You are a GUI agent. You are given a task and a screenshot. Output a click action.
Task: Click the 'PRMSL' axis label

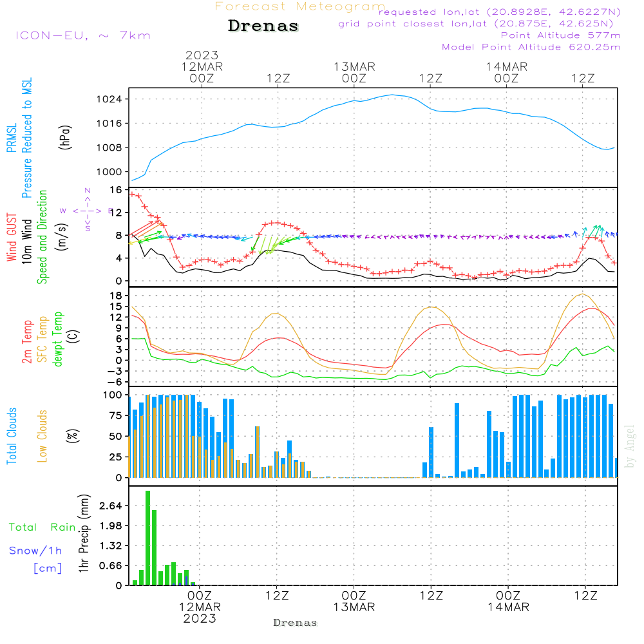point(12,138)
